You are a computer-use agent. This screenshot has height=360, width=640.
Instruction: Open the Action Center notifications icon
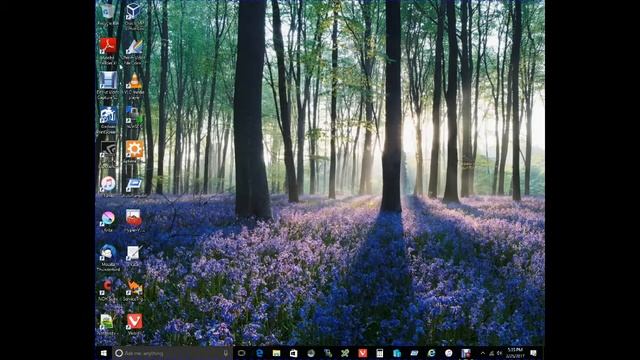tap(533, 353)
